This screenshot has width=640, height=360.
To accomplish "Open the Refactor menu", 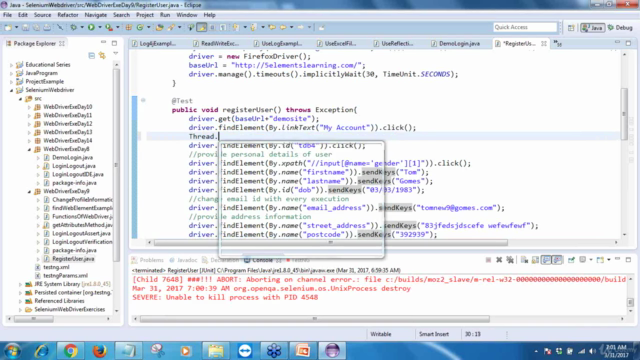I will click(68, 15).
